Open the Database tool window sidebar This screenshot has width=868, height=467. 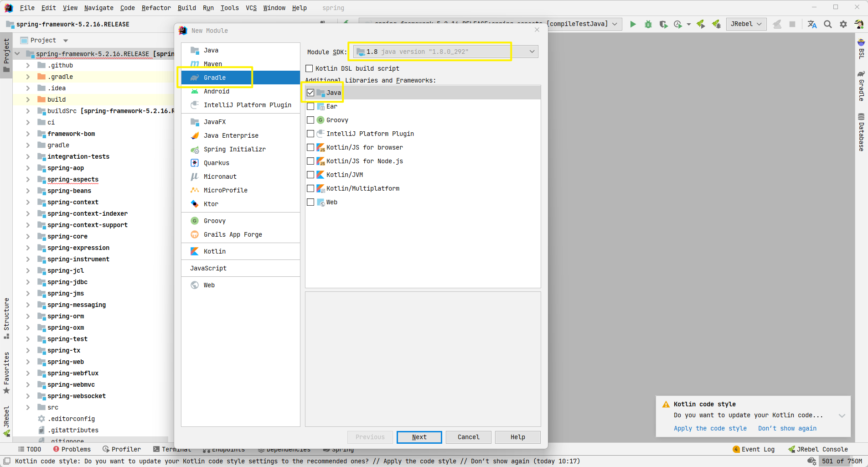tap(861, 132)
